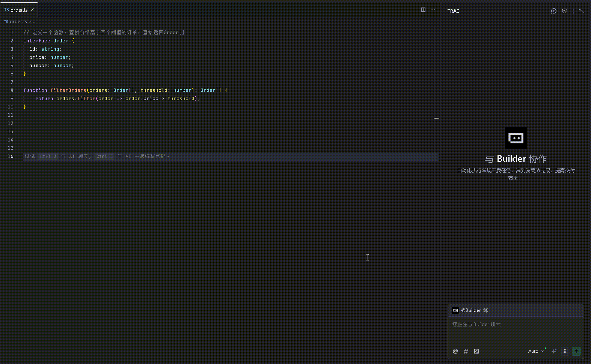Click the split editor icon
Screen dimensions: 591x364
pyautogui.click(x=423, y=10)
